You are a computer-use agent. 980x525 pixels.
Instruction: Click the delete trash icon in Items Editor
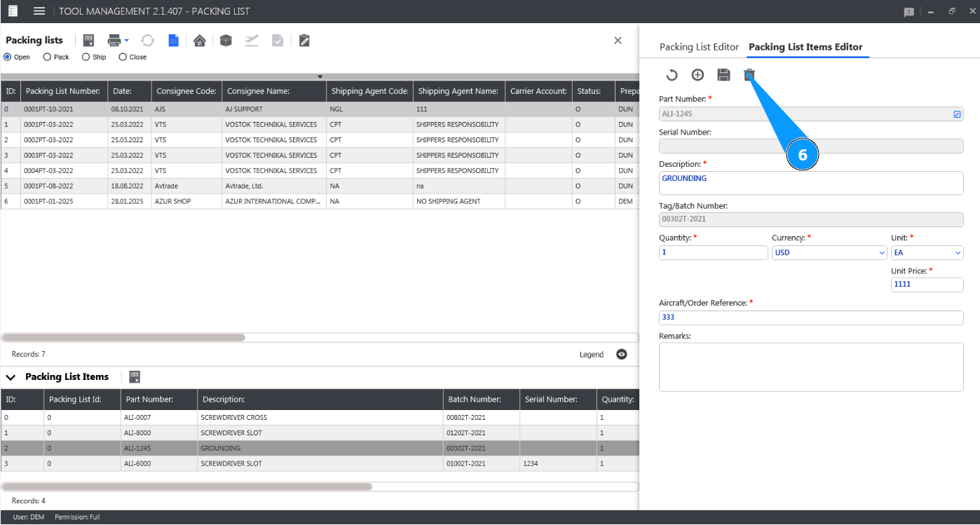tap(749, 75)
